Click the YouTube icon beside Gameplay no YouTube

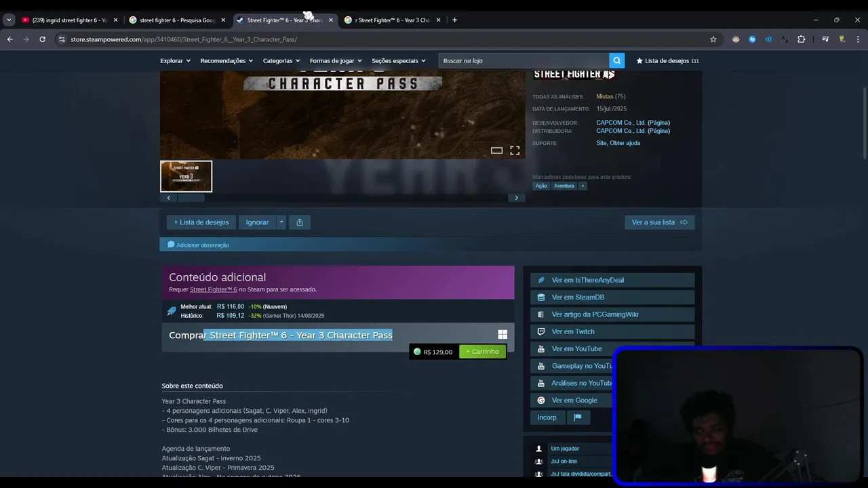[x=540, y=366]
